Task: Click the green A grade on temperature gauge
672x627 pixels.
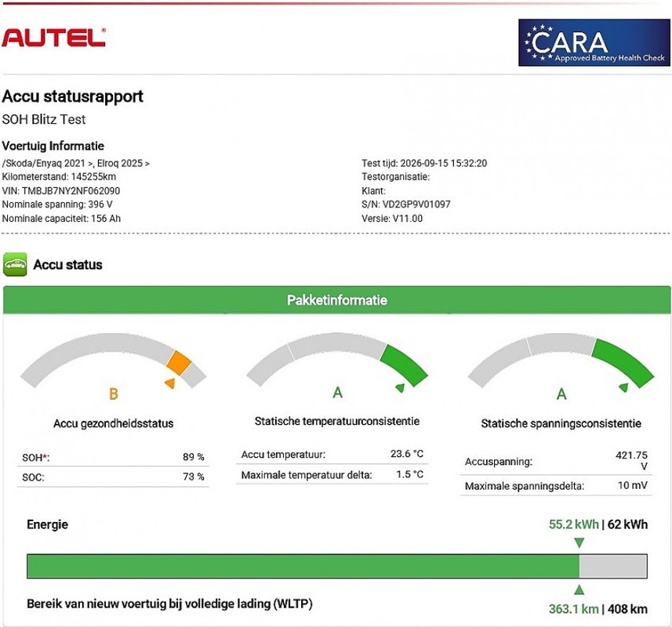Action: coord(338,393)
